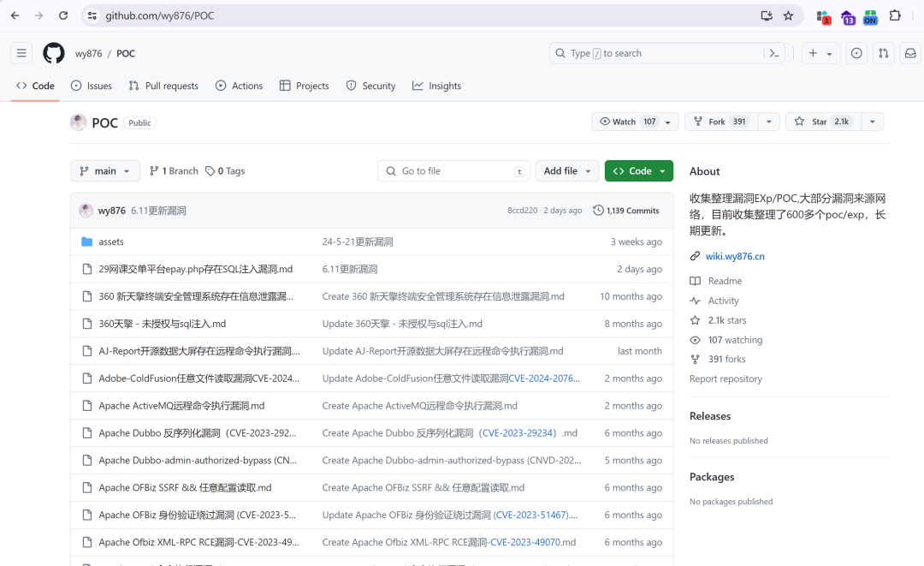The image size is (924, 566).
Task: Open green Code clone dropdown
Action: point(639,171)
